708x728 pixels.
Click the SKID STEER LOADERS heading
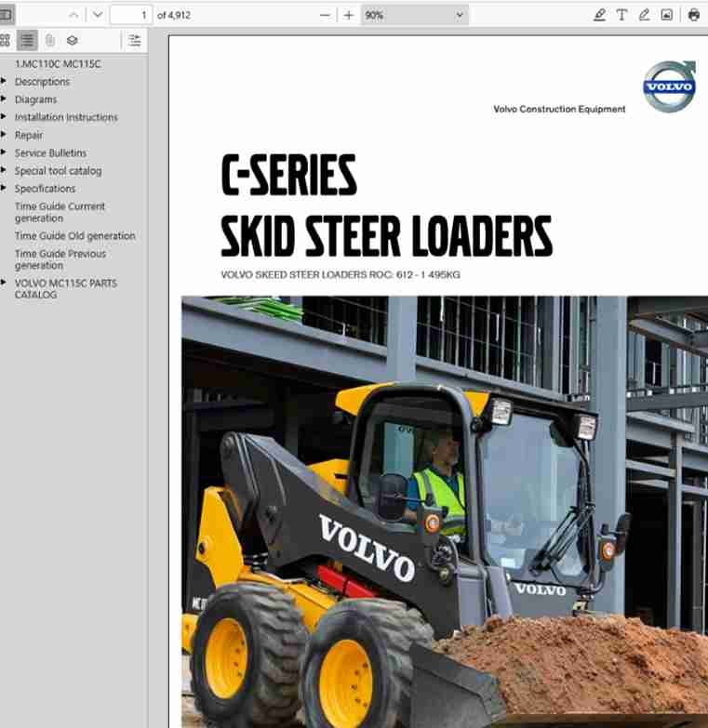(386, 236)
